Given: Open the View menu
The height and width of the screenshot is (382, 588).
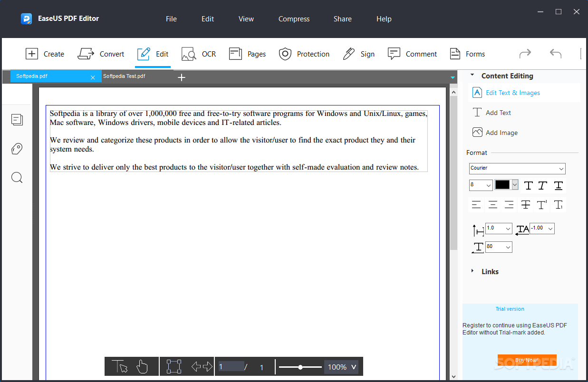Looking at the screenshot, I should click(246, 19).
